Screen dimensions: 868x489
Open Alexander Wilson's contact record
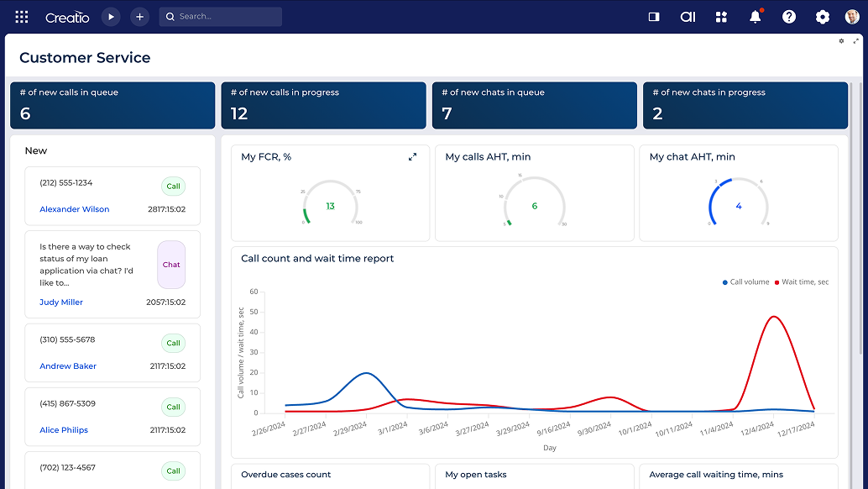[74, 208]
